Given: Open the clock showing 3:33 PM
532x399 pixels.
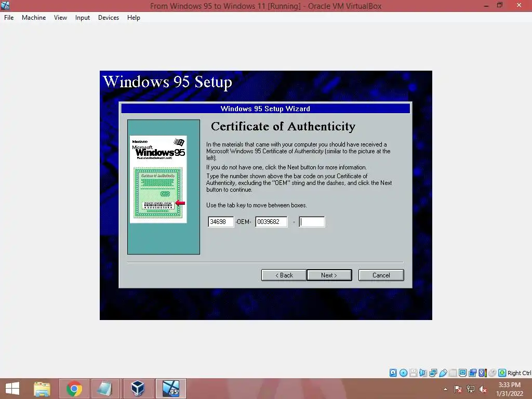Looking at the screenshot, I should click(x=509, y=389).
